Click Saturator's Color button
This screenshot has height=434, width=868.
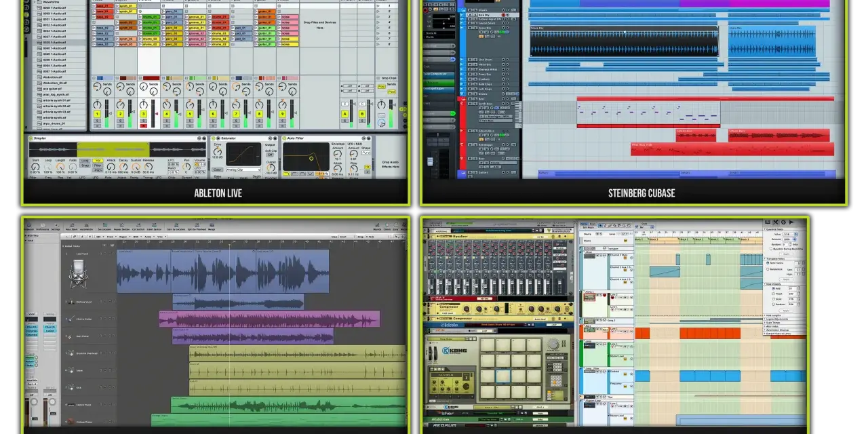click(x=217, y=170)
